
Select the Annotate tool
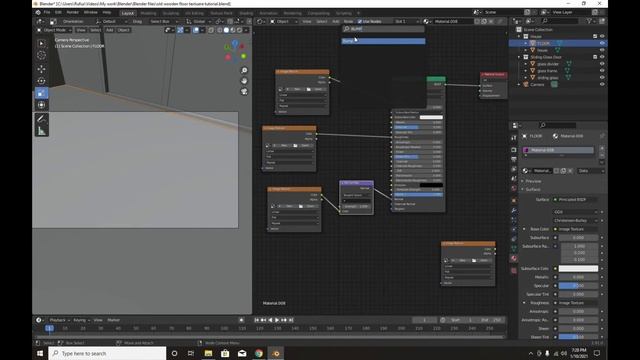pos(41,119)
